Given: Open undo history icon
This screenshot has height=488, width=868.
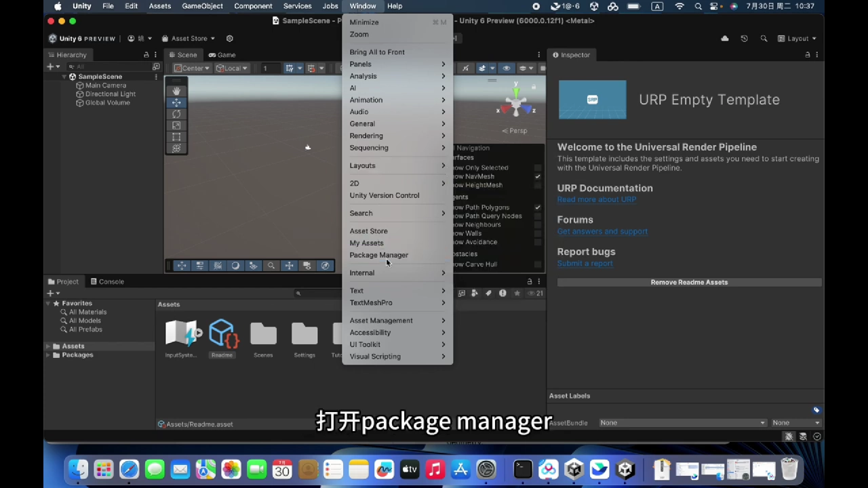Looking at the screenshot, I should pos(744,39).
